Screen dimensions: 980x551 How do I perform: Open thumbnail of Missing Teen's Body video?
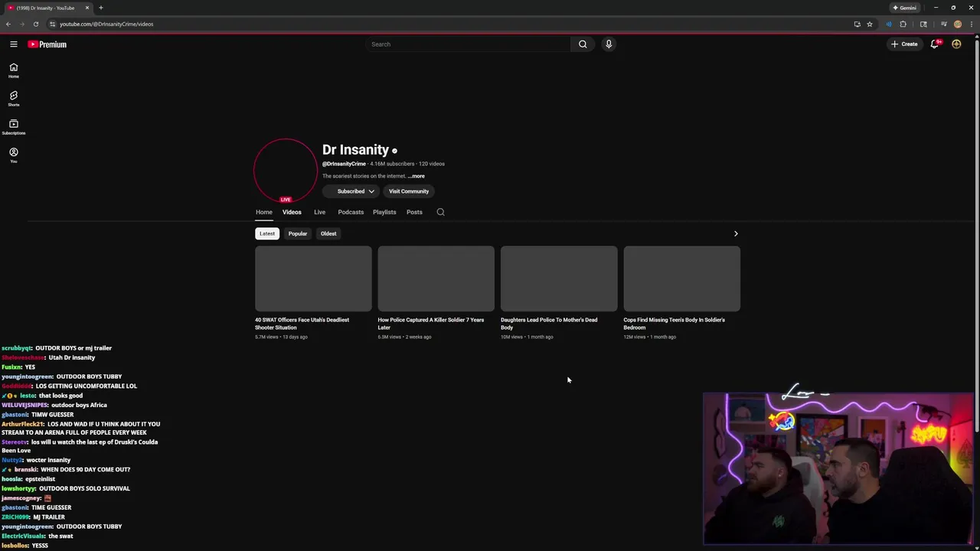point(682,279)
